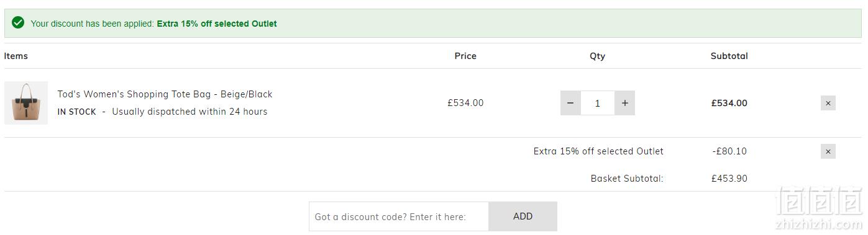
Task: Click the discount code input field
Action: click(399, 216)
